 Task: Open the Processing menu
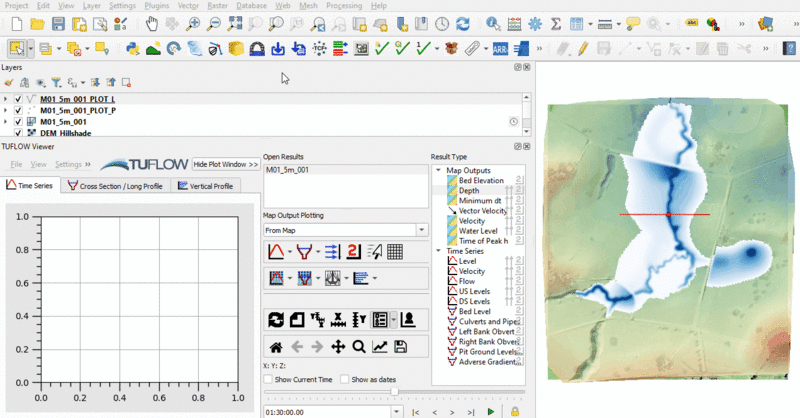[x=343, y=6]
